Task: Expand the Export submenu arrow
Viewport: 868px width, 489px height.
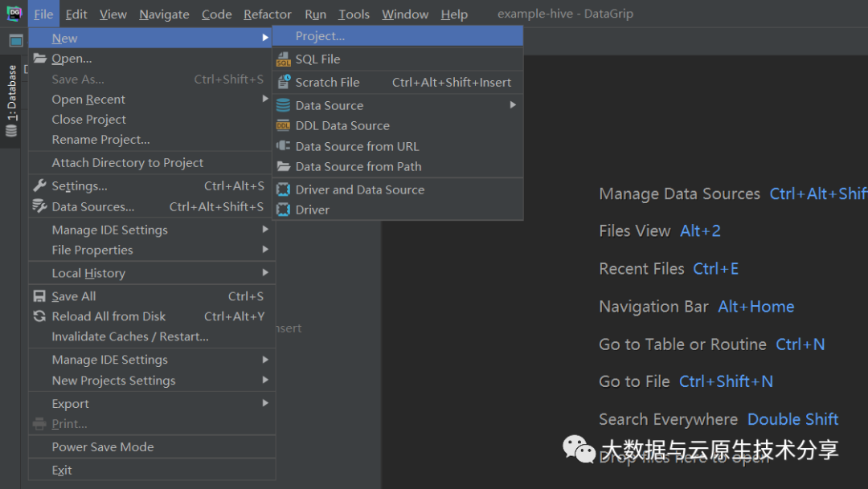Action: click(265, 403)
